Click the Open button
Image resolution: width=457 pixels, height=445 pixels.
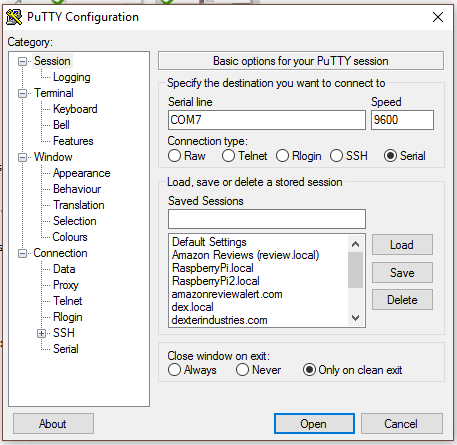click(x=314, y=424)
